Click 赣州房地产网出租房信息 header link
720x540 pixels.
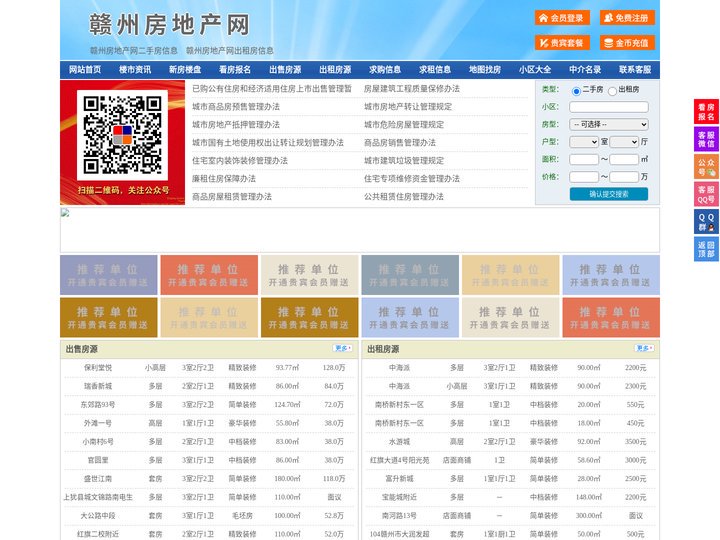coord(230,51)
